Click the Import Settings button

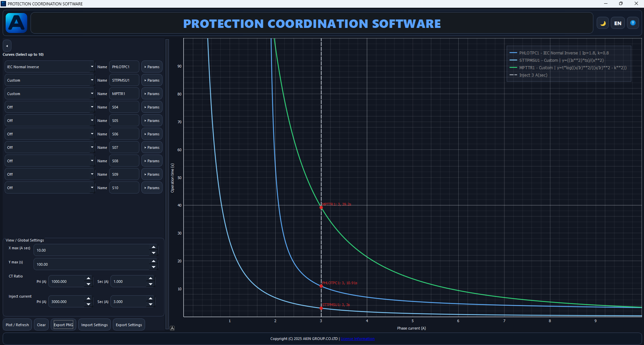click(94, 325)
